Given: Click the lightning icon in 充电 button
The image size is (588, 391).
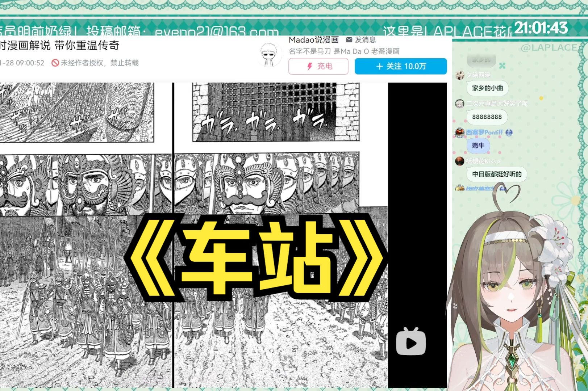Looking at the screenshot, I should tap(310, 66).
